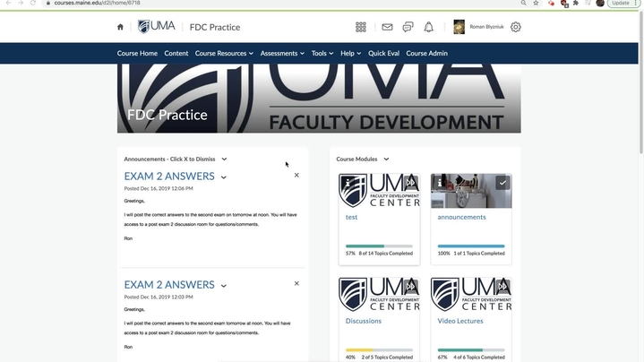Click the Roman Blyzniuk username
Screen dimensions: 644x362
[486, 27]
